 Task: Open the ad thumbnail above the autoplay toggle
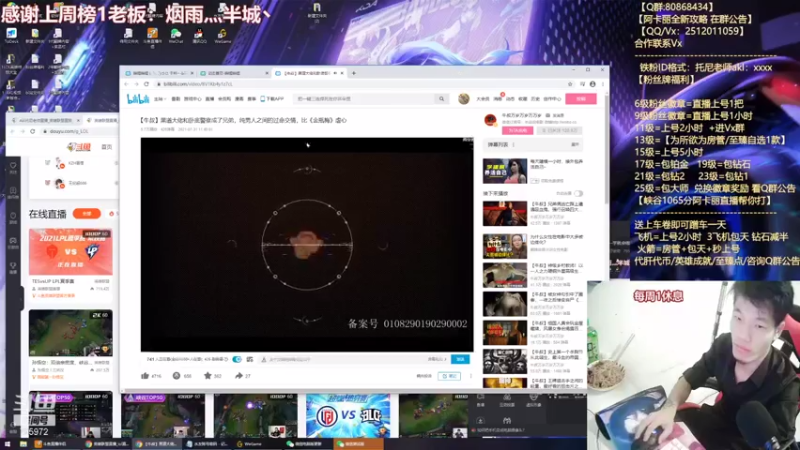[505, 171]
